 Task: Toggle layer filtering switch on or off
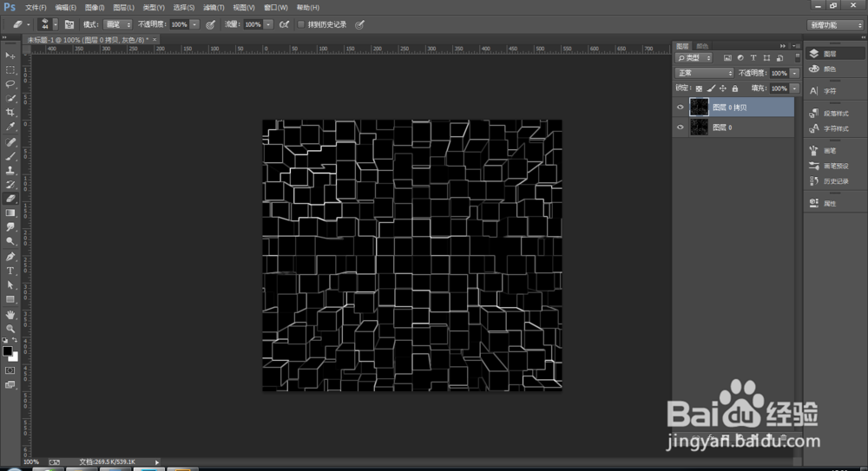click(x=798, y=57)
